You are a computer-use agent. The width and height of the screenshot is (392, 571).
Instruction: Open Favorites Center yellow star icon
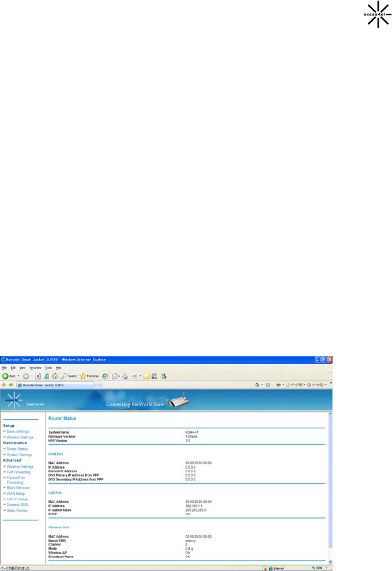pyautogui.click(x=3, y=385)
